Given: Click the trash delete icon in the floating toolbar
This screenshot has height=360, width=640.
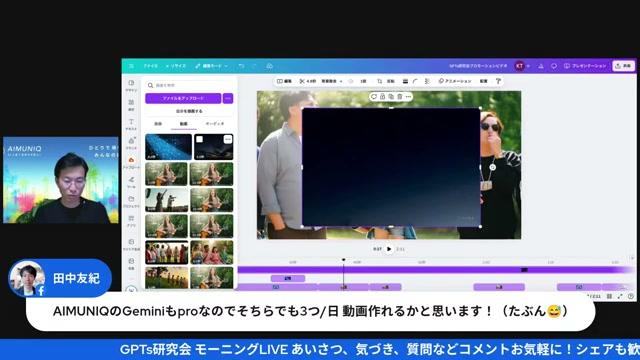Looking at the screenshot, I should click(x=400, y=97).
